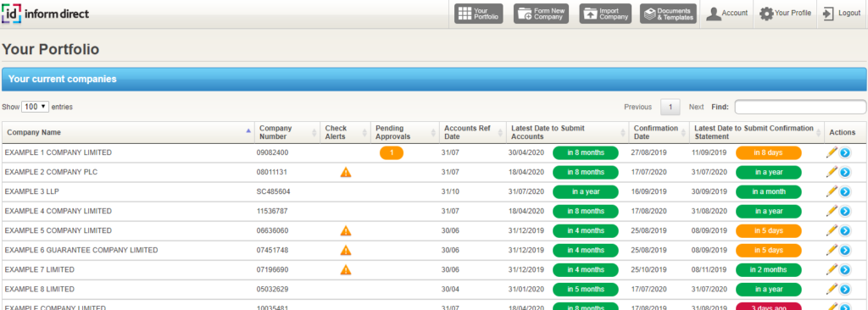The image size is (868, 310).
Task: Click the pending approvals badge showing 1
Action: [392, 152]
